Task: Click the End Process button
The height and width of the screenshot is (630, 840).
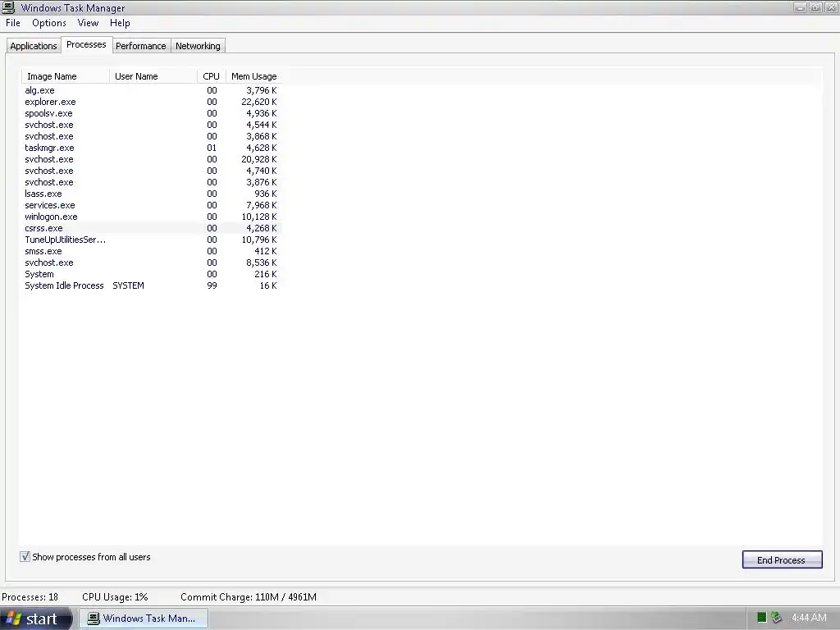Action: [782, 559]
